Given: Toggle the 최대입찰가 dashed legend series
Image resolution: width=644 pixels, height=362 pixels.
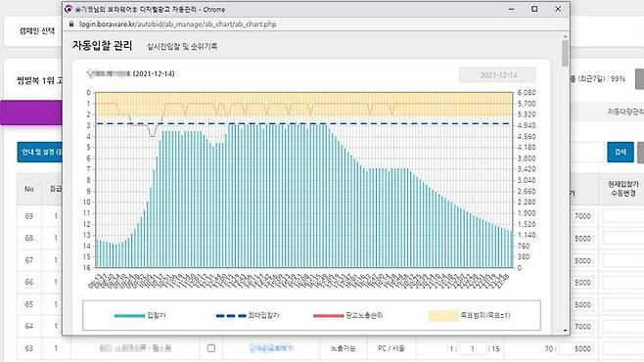Looking at the screenshot, I should click(248, 315).
